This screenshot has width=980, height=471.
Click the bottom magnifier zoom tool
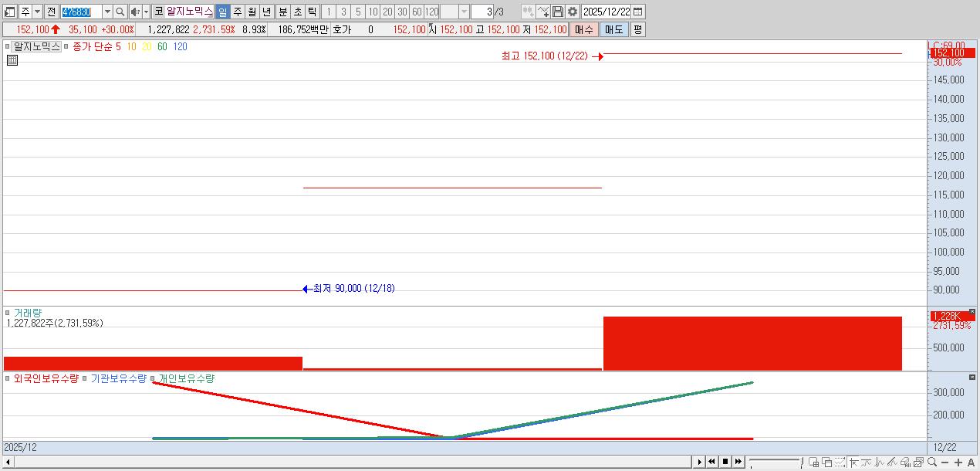[x=931, y=462]
